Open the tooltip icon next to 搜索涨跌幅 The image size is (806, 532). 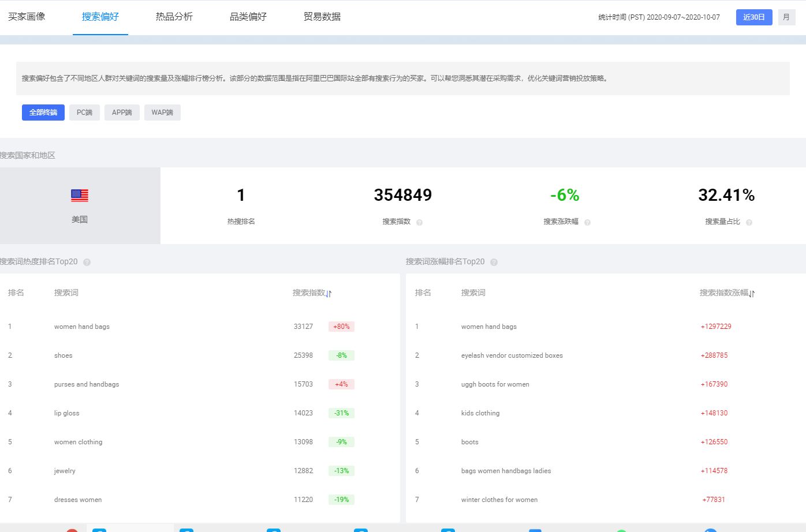pos(587,222)
